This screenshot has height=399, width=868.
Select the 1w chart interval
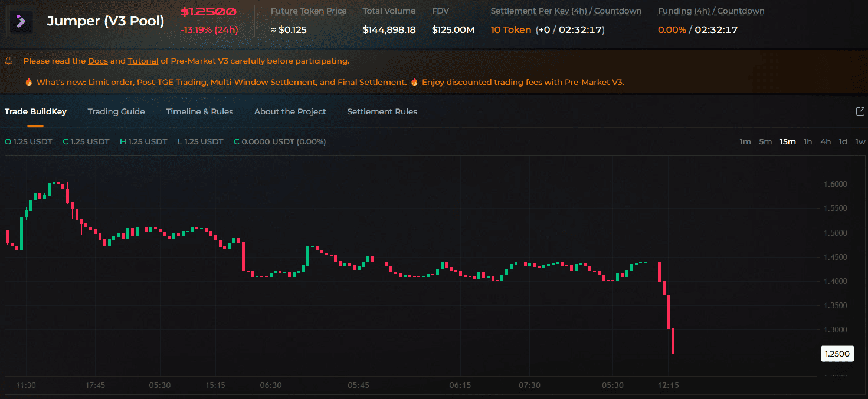point(860,141)
